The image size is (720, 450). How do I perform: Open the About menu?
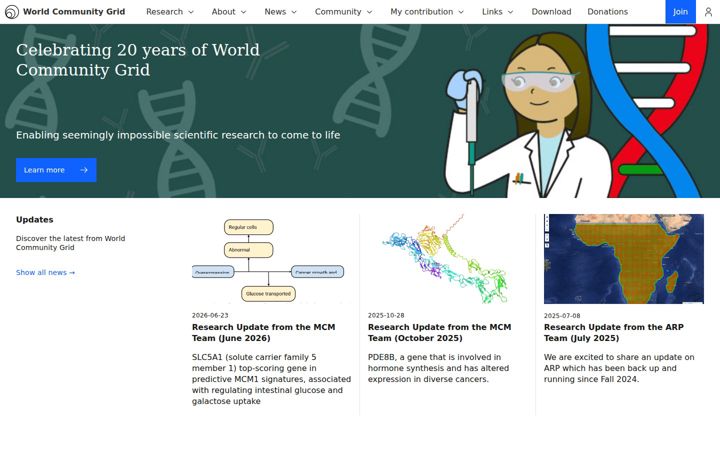[229, 12]
